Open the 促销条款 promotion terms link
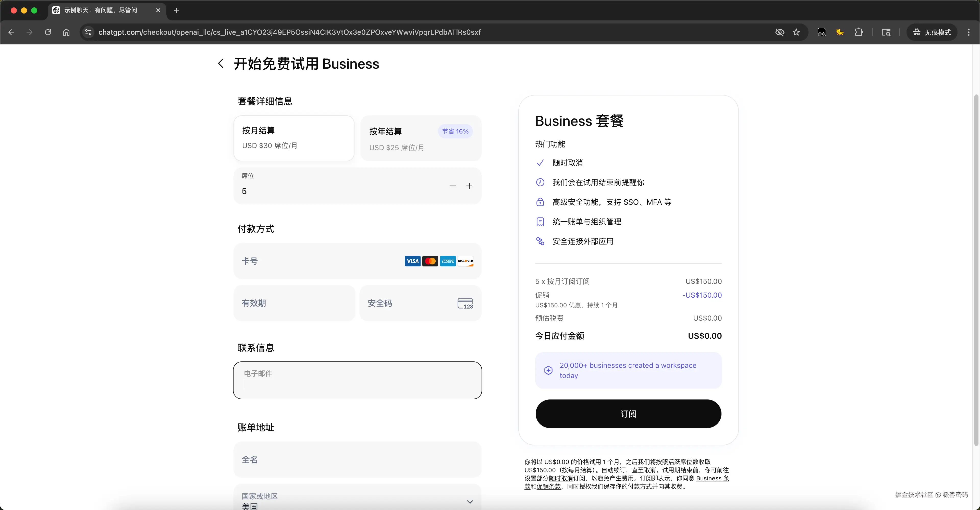Image resolution: width=980 pixels, height=510 pixels. (549, 487)
